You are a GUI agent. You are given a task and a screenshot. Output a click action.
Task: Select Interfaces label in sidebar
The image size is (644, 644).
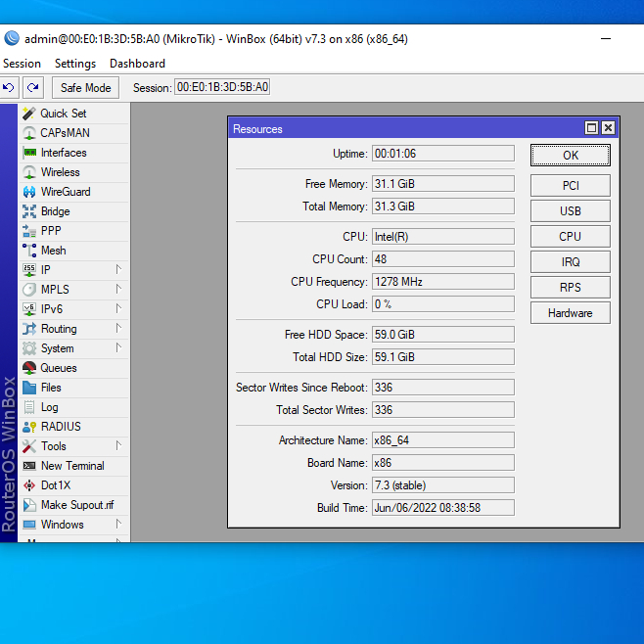64,153
